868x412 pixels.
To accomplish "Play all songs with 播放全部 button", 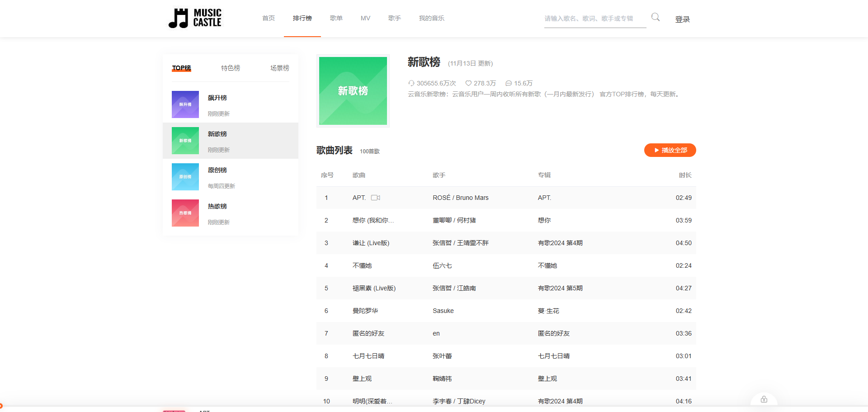I will (670, 150).
